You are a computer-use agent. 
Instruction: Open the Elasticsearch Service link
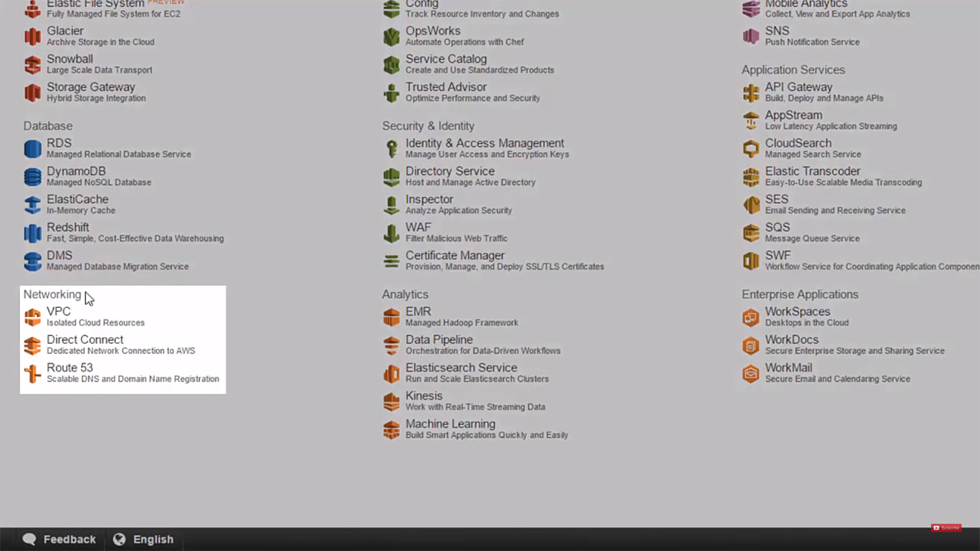pyautogui.click(x=461, y=368)
